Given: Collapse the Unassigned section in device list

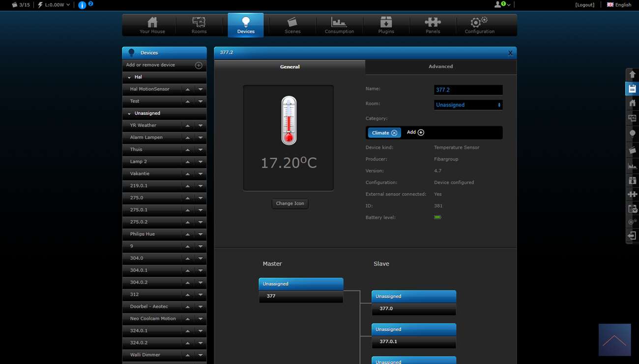Looking at the screenshot, I should (x=129, y=113).
